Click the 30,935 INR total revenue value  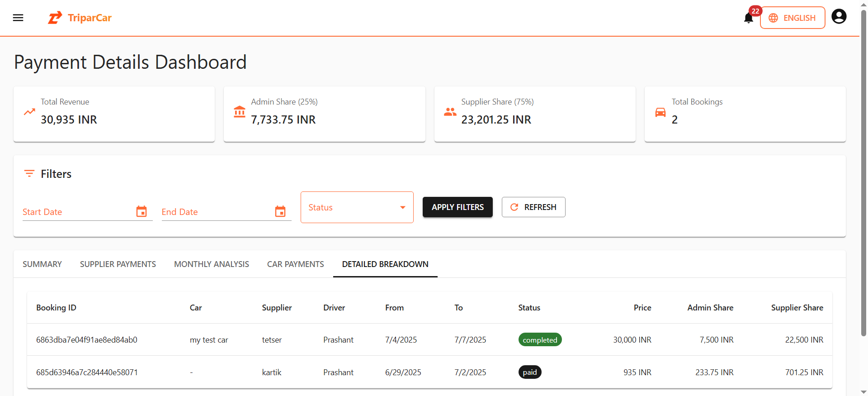(x=69, y=119)
